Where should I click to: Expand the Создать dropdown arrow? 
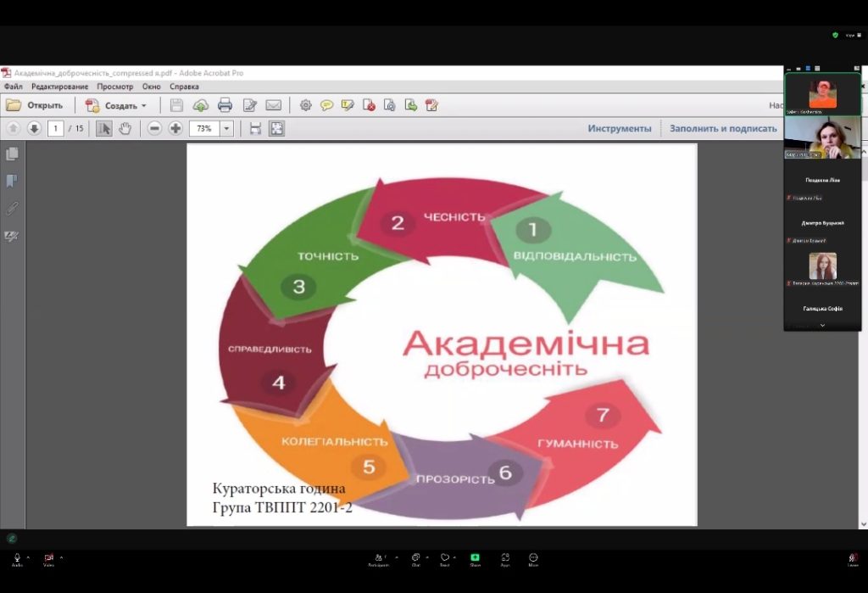tap(144, 106)
